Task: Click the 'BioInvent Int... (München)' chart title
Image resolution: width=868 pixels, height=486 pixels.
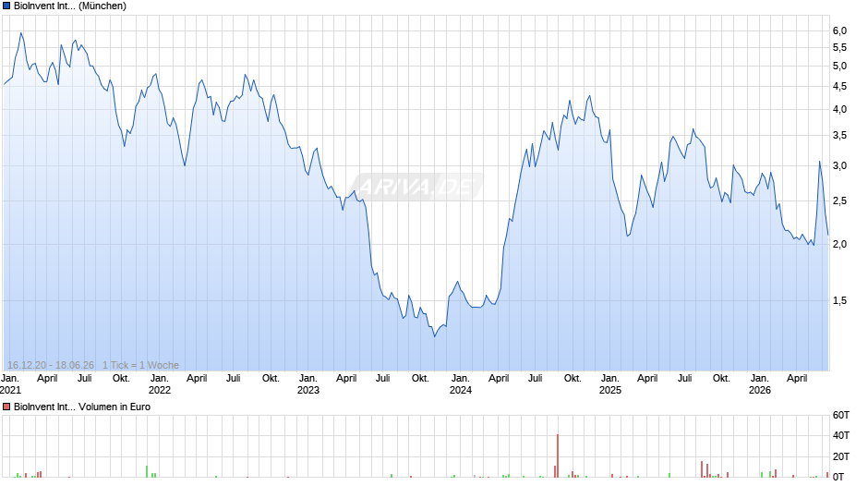Action: coord(70,6)
